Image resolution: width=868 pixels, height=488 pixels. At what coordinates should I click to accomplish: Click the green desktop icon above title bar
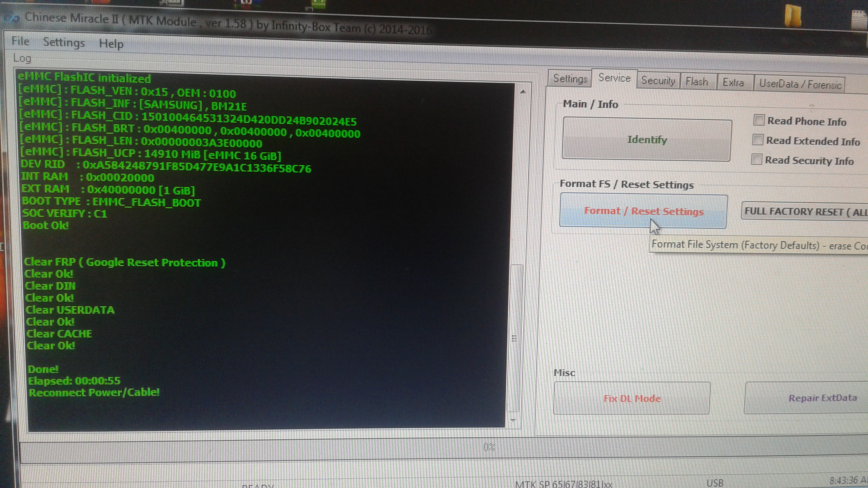318,4
